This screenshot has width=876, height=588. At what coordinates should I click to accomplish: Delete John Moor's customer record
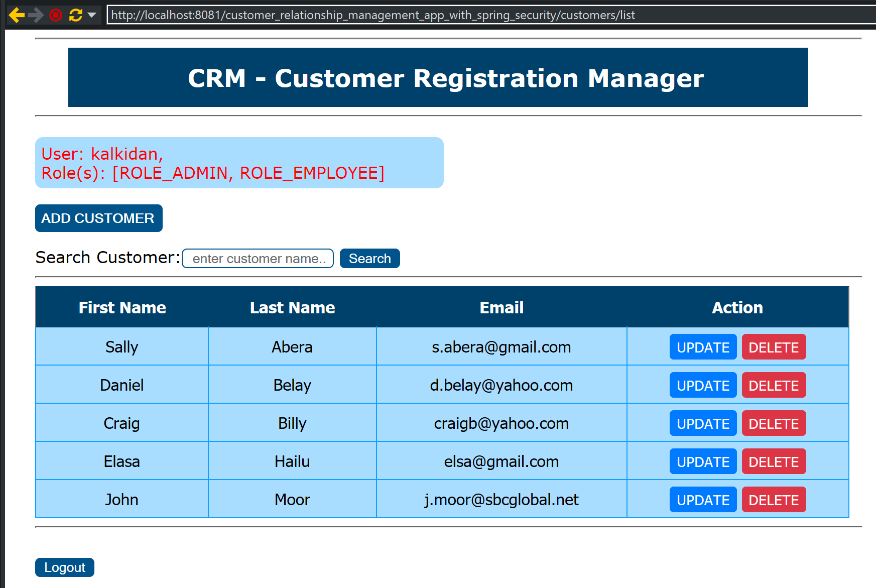[774, 500]
